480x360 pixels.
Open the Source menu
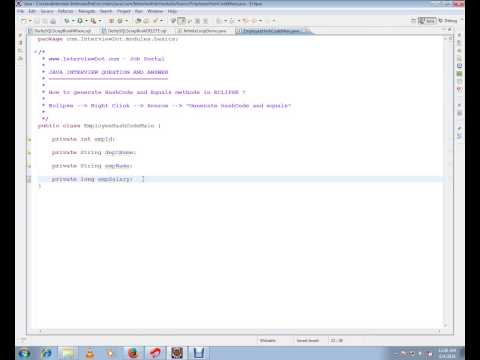(x=47, y=11)
